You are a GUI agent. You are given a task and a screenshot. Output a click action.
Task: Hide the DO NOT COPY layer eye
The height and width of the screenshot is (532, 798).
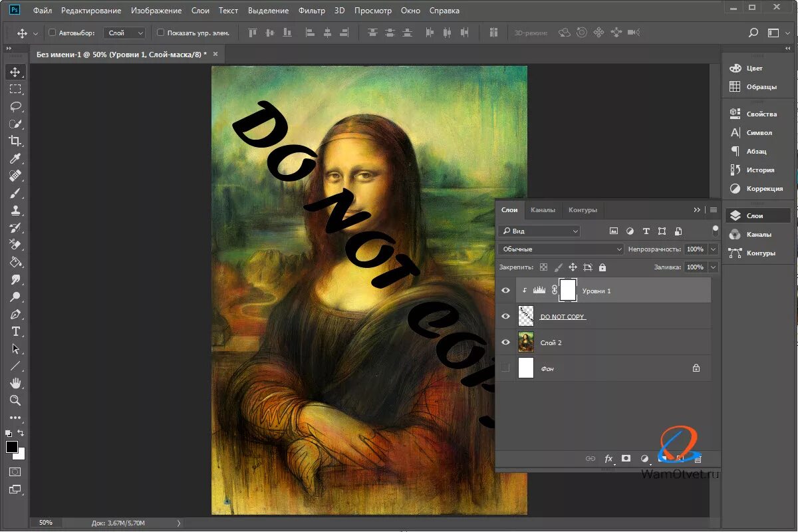point(505,317)
